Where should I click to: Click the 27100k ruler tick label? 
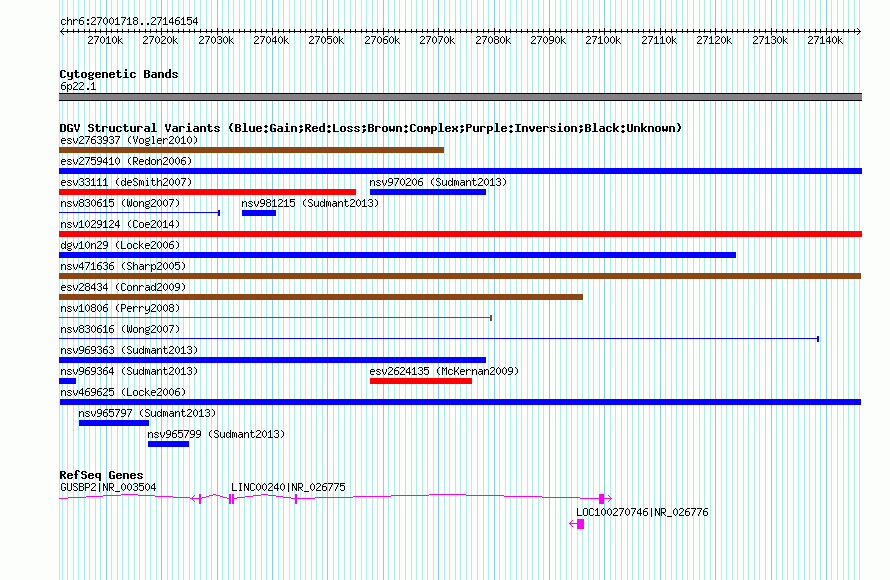click(603, 40)
